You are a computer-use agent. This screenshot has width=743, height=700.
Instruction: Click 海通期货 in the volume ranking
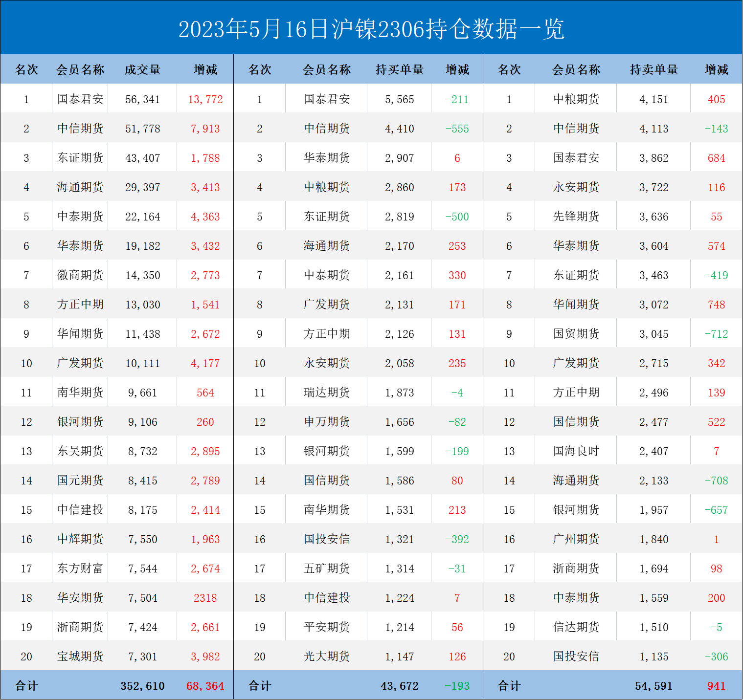tap(80, 187)
